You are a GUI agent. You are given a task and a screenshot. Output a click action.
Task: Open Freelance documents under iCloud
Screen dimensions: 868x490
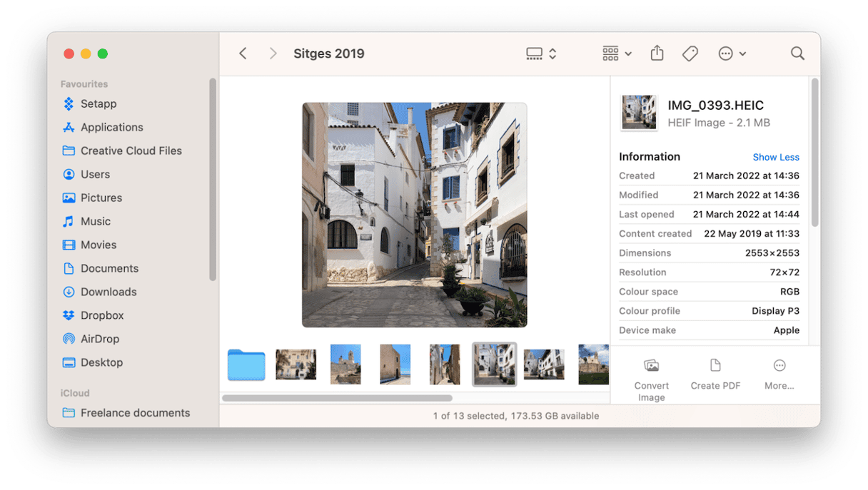click(x=135, y=413)
